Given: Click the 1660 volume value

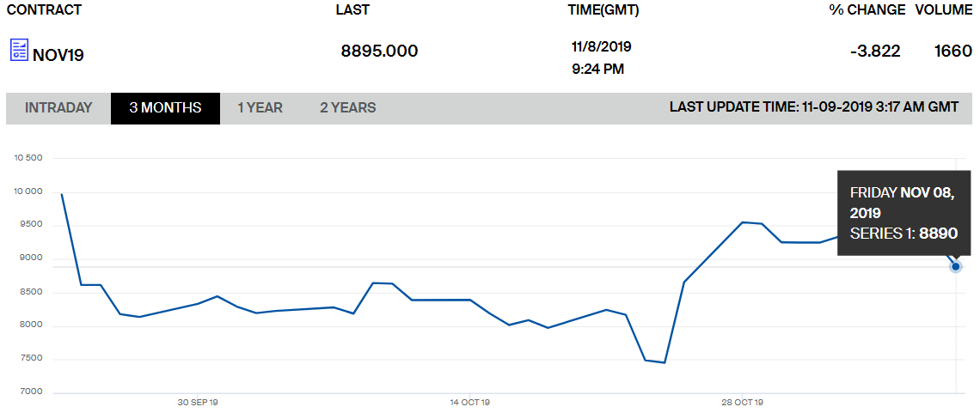Looking at the screenshot, I should click(953, 52).
